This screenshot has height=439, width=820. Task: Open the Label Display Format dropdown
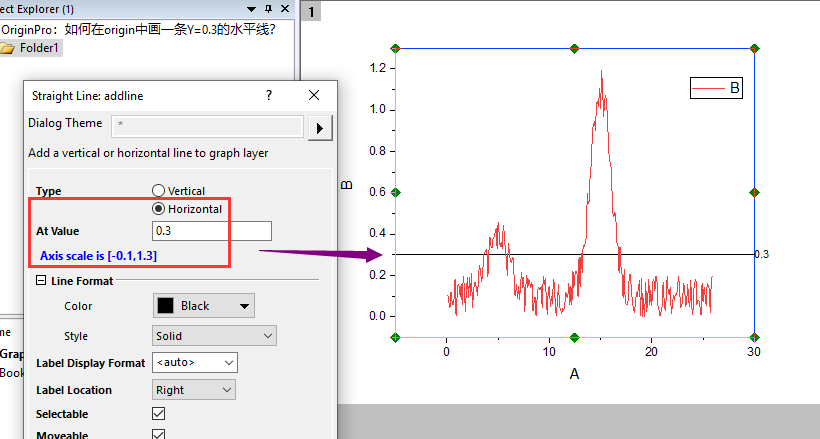tap(194, 362)
